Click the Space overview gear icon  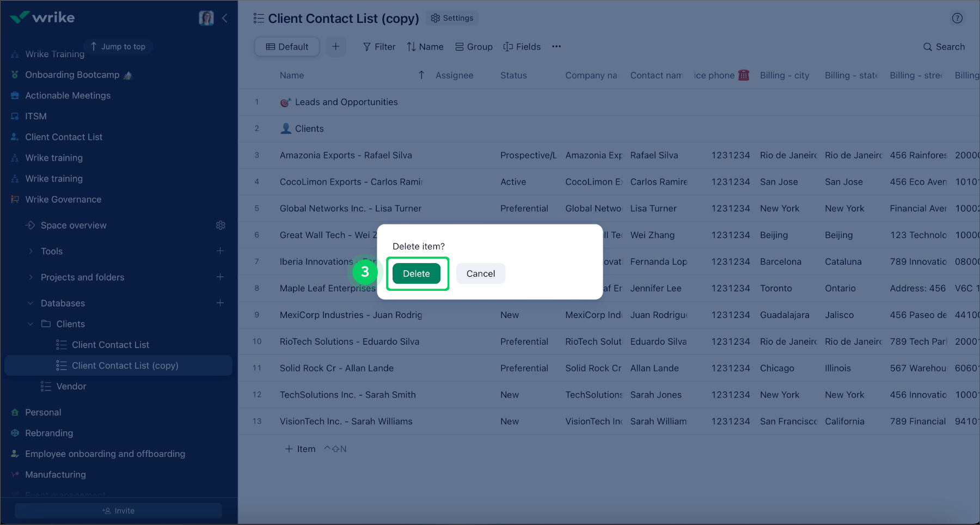click(x=220, y=225)
